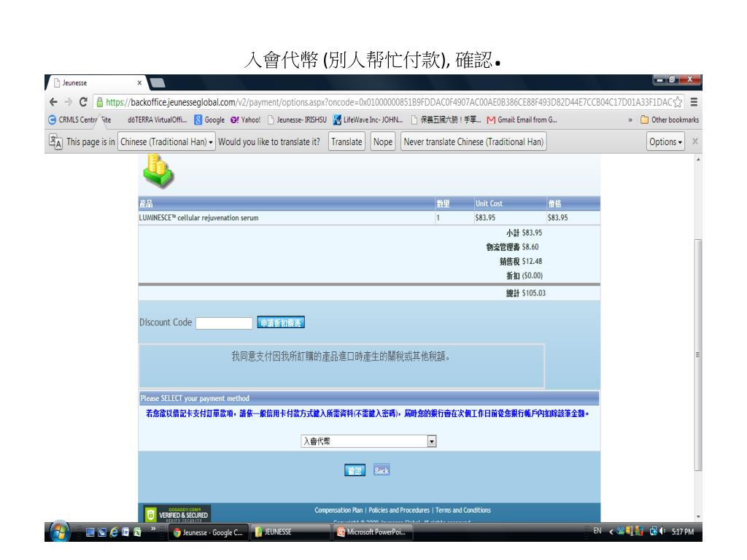Open the LifeWave Inc- JOHN bookmark
The width and height of the screenshot is (747, 560).
coord(368,120)
